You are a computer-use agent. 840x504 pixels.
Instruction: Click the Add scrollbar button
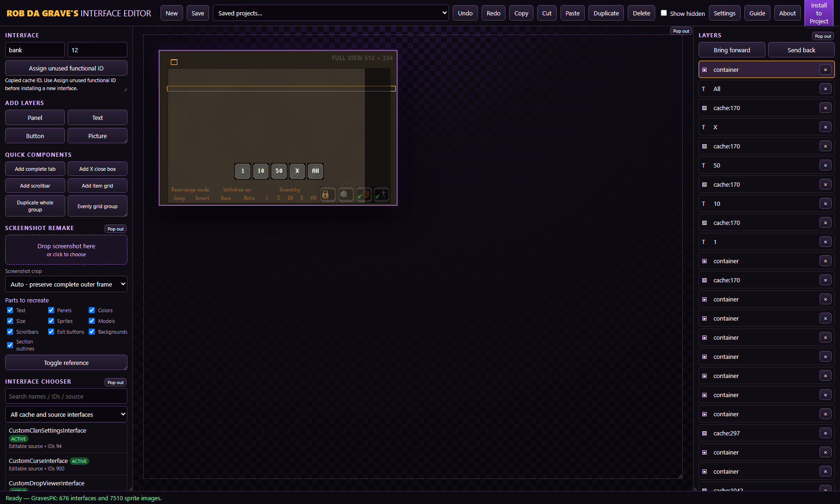click(x=35, y=186)
